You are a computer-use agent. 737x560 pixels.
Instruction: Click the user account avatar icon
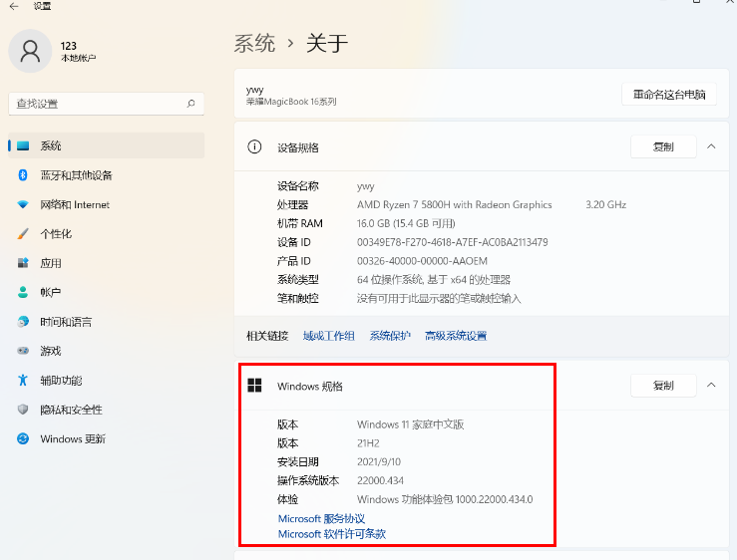[x=30, y=50]
